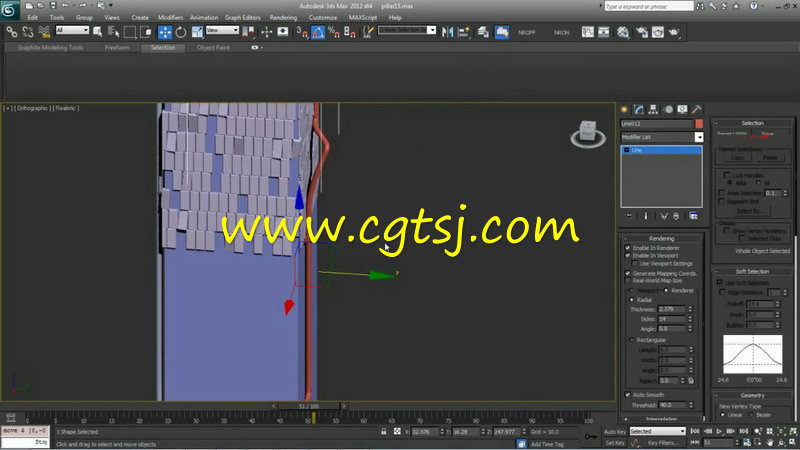Open the Rendering menu

point(283,17)
